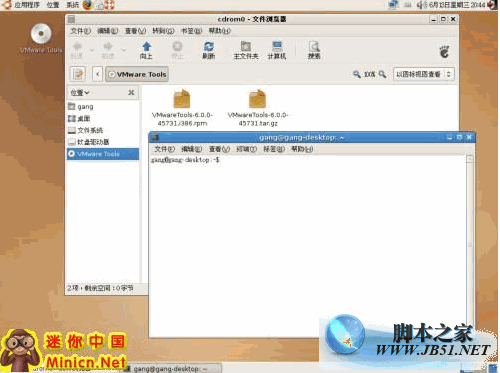Open the 位置 top panel menu
Screen dimensions: 500x373
tap(53, 5)
